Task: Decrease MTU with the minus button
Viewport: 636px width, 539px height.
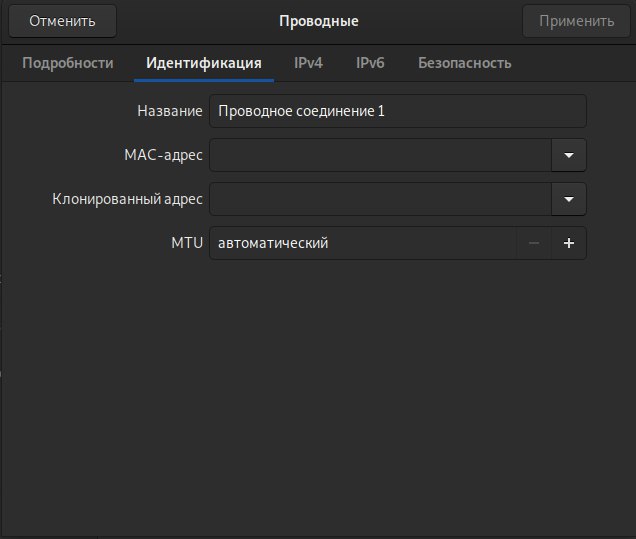Action: pyautogui.click(x=534, y=243)
